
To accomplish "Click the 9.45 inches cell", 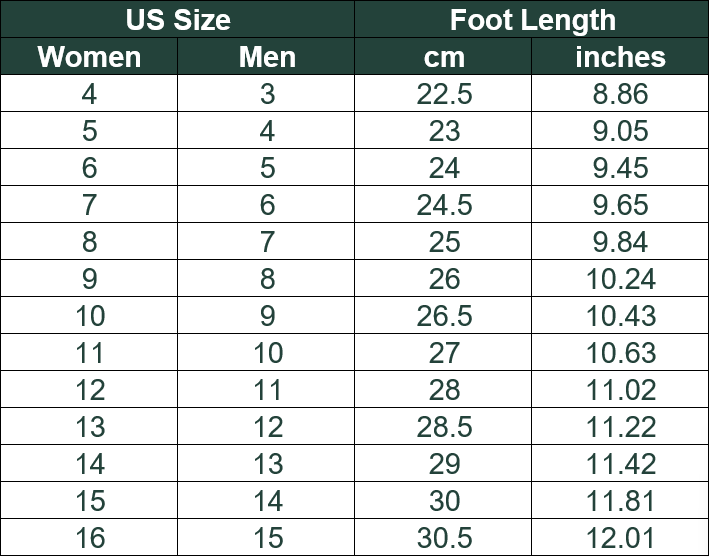I will (x=620, y=169).
